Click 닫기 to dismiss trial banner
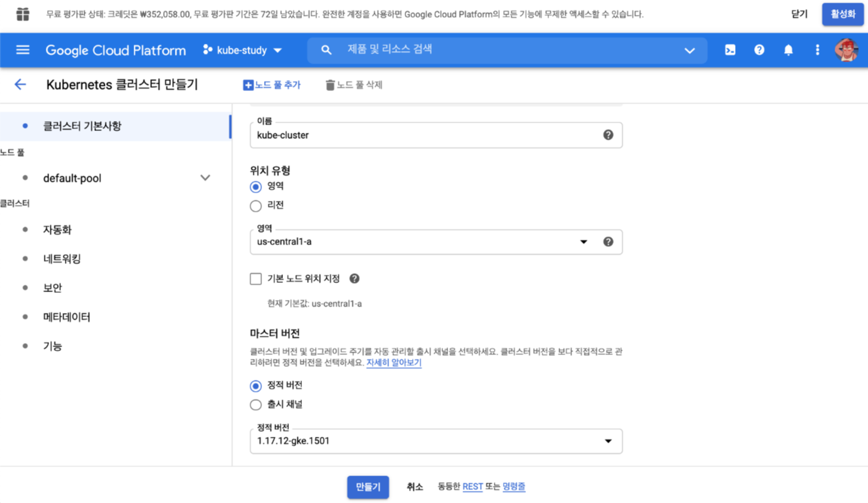 799,14
